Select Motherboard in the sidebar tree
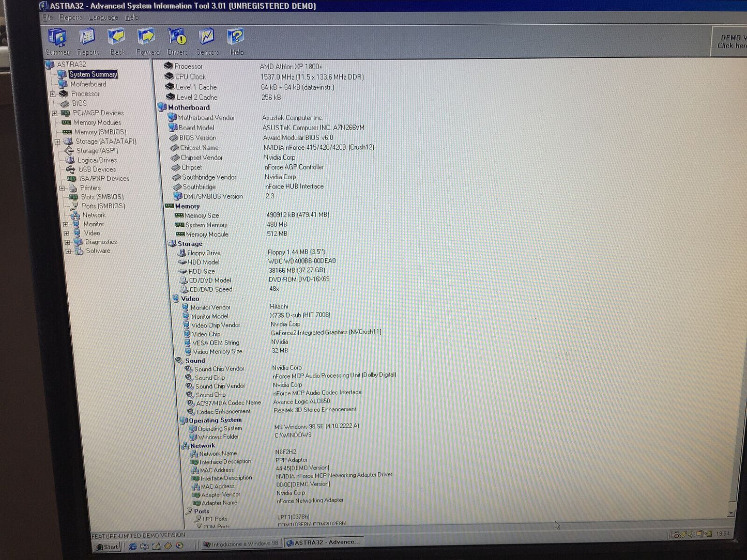 tap(88, 84)
